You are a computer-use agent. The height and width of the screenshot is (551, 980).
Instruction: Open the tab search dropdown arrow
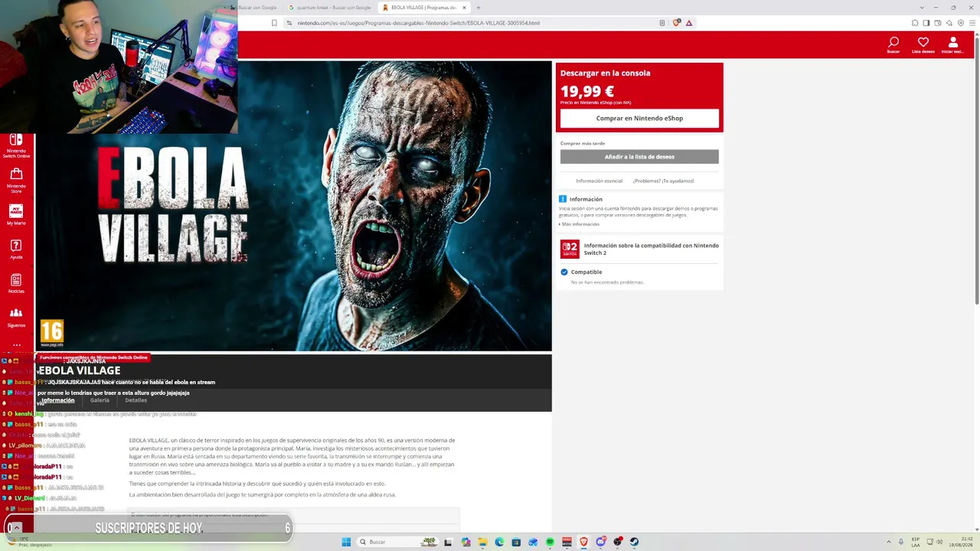click(x=922, y=8)
